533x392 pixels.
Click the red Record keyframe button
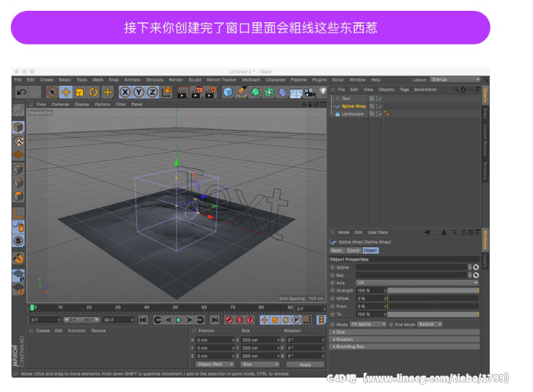(229, 320)
